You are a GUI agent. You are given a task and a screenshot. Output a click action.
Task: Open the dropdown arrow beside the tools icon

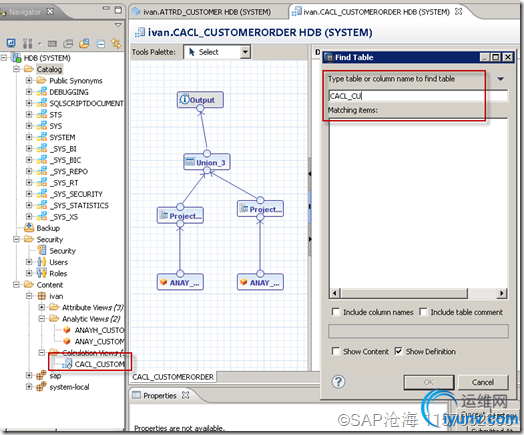[40, 43]
